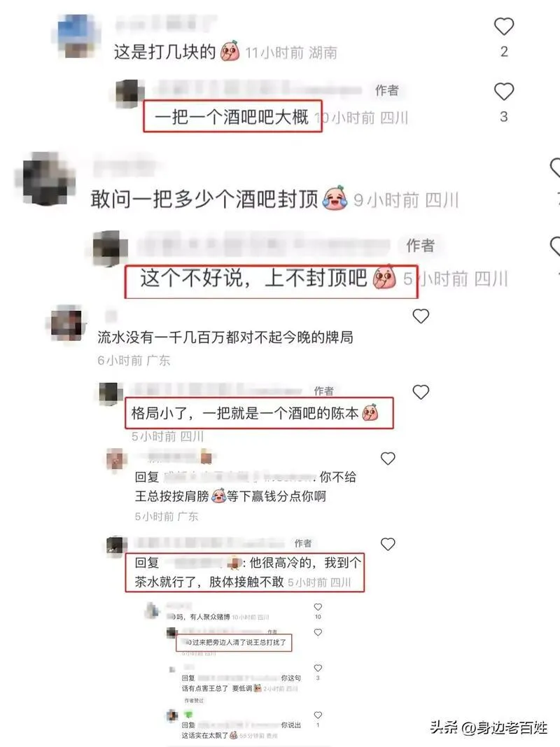Reply to "这个不好说，上不封顶吧"

click(253, 278)
